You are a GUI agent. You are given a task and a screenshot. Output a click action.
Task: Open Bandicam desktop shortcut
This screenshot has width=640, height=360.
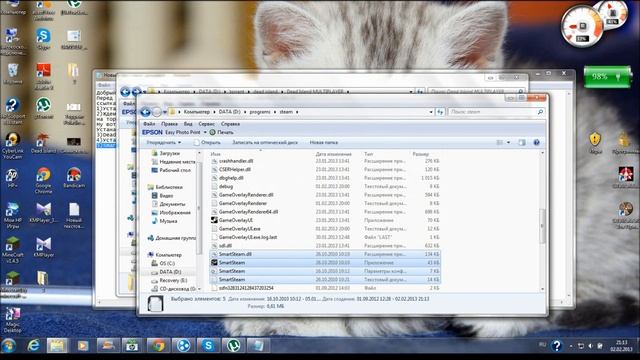pyautogui.click(x=74, y=178)
